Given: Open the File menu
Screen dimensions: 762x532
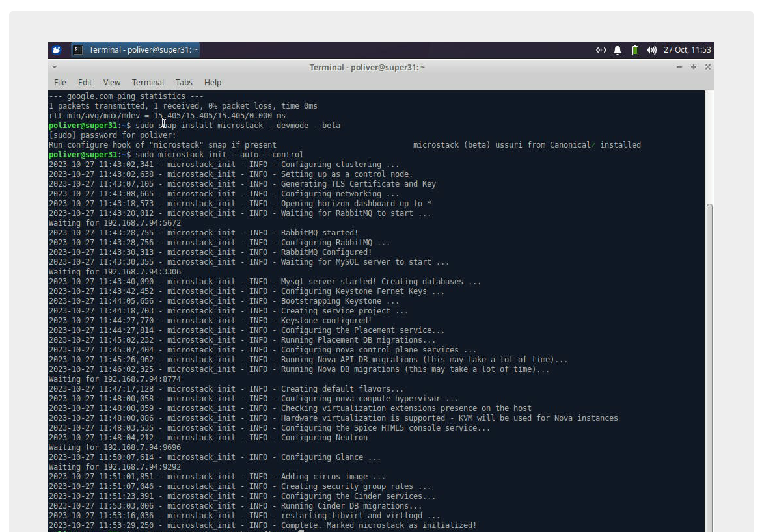Looking at the screenshot, I should (60, 82).
